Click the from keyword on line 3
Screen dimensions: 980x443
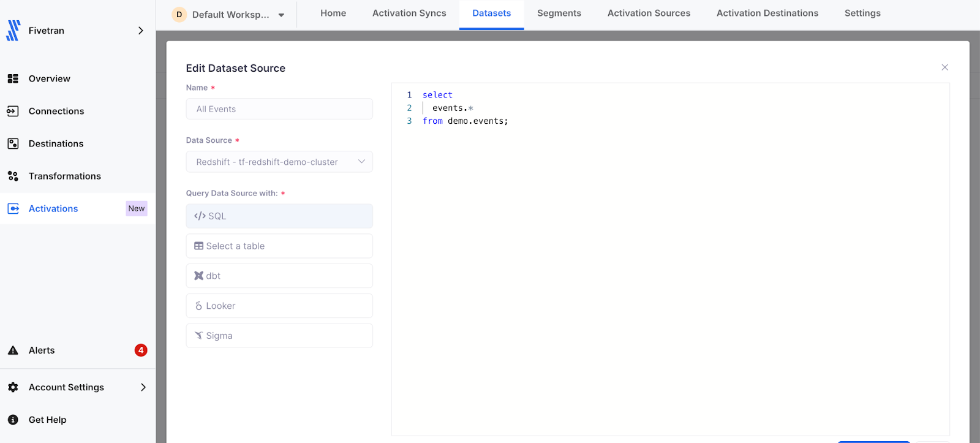pyautogui.click(x=432, y=121)
